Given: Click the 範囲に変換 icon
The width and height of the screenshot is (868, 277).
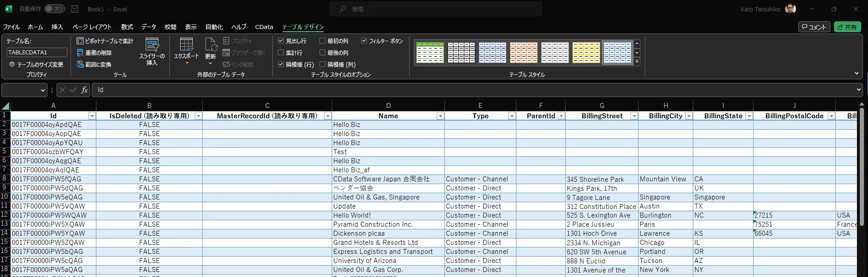Looking at the screenshot, I should pyautogui.click(x=80, y=64).
